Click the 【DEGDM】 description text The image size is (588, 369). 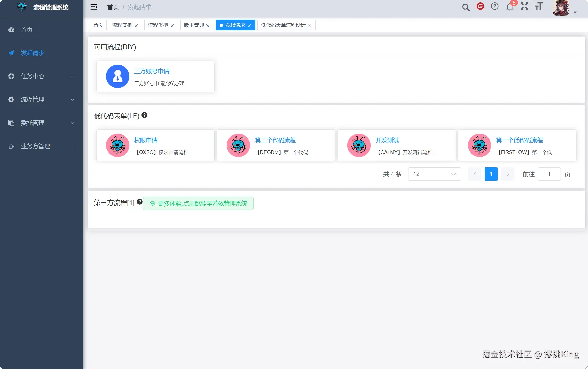click(284, 152)
